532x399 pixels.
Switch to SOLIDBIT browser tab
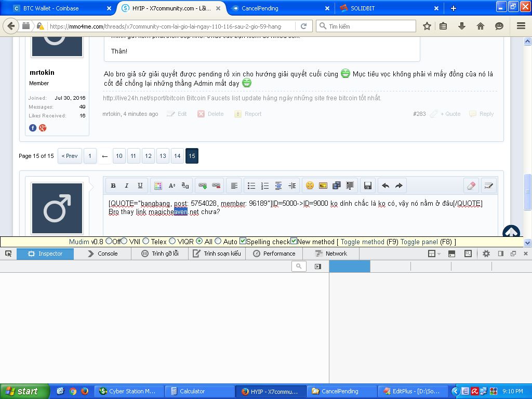click(x=389, y=8)
